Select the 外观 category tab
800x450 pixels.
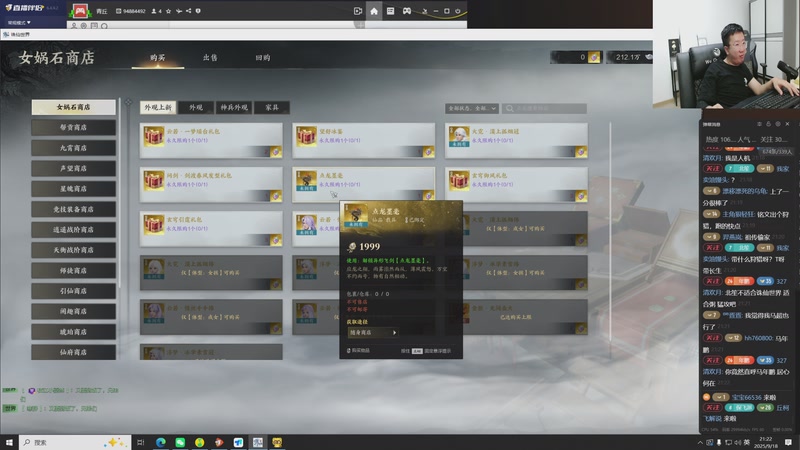196,108
